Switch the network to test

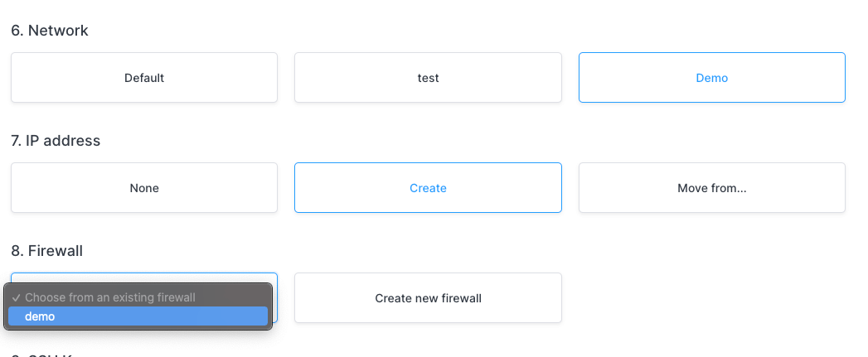428,78
